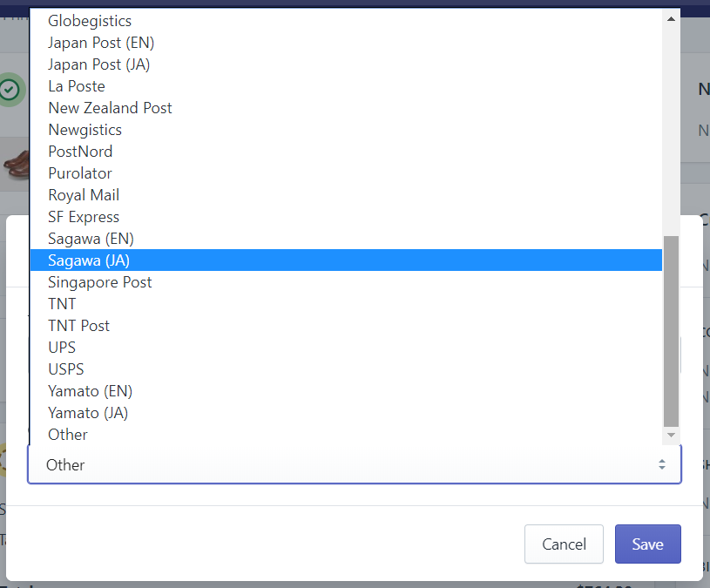Choose Sagawa (EN) option
710x588 pixels.
tap(346, 238)
